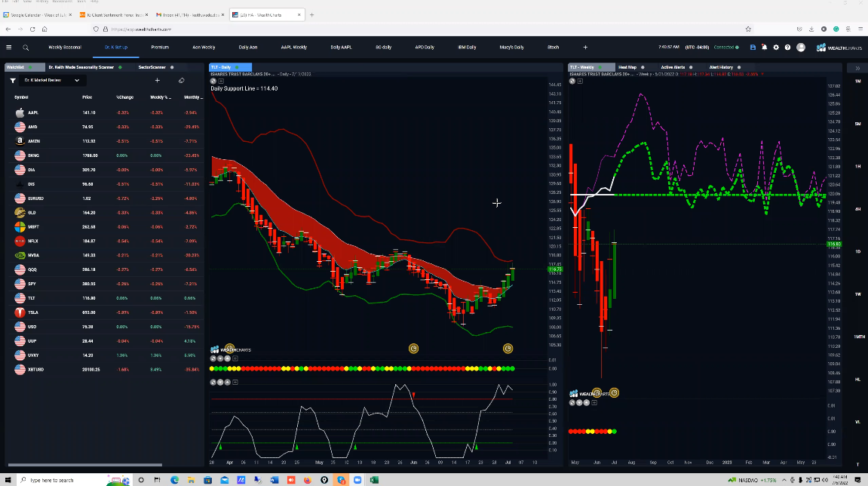The image size is (868, 486).
Task: Select the XBTUSD row in the watchlist
Action: point(105,370)
